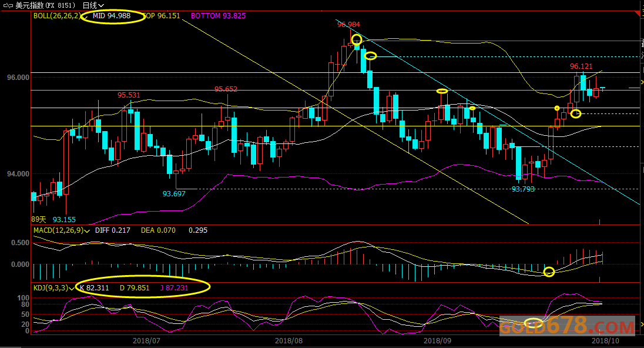This screenshot has height=348, width=644.
Task: Click the 2018/08 date on time axis
Action: 288,340
